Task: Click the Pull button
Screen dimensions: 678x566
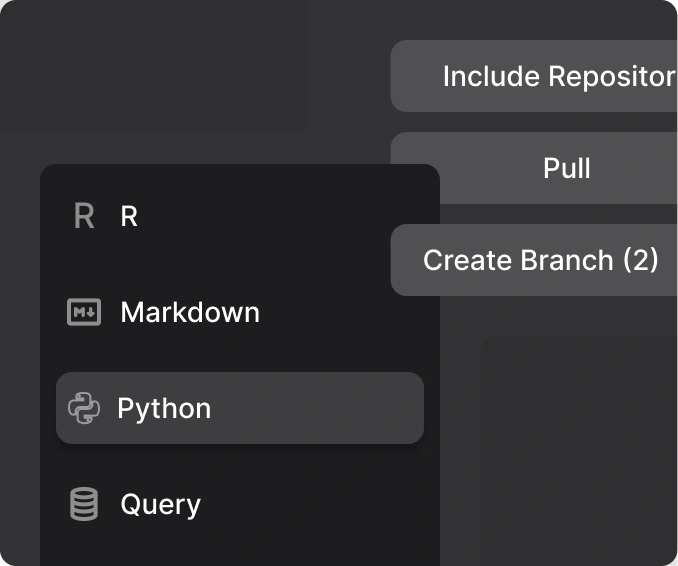Action: coord(566,168)
